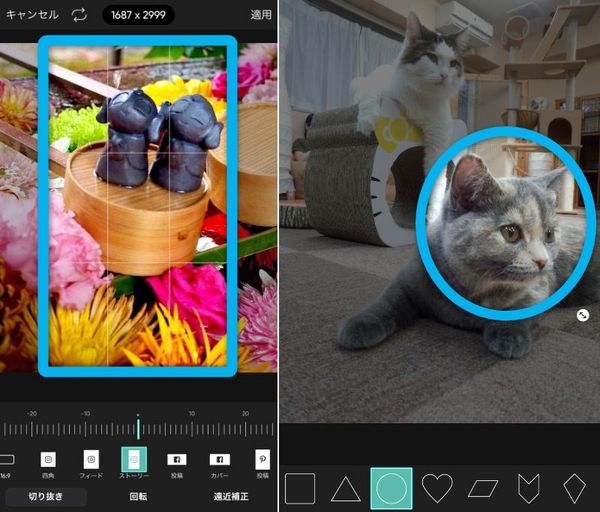Choose the square shape crop
Viewport: 600px width, 512px height.
(x=300, y=488)
